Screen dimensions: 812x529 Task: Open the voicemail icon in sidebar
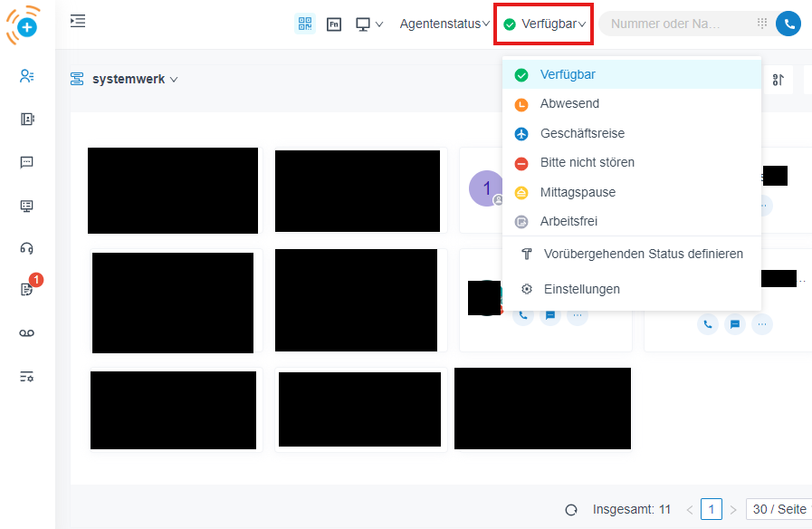coord(27,333)
